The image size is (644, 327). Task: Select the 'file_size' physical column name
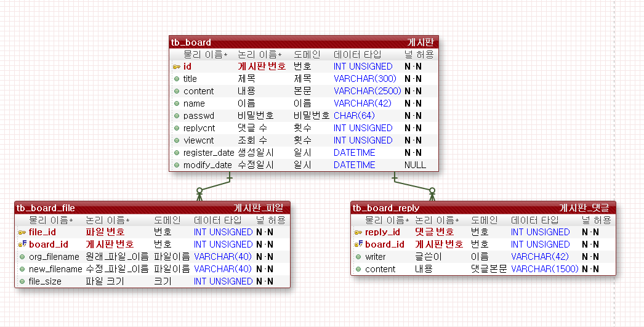tap(45, 281)
